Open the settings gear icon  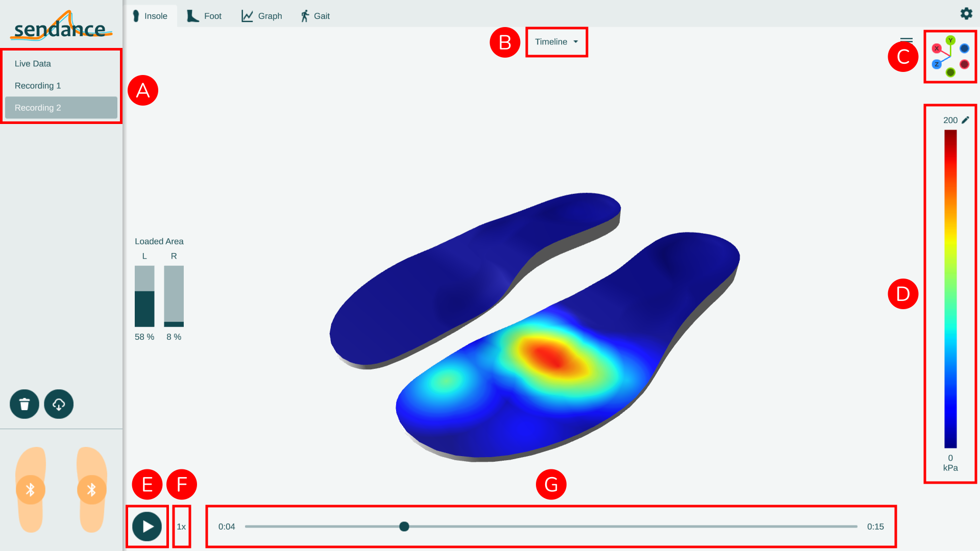coord(966,14)
